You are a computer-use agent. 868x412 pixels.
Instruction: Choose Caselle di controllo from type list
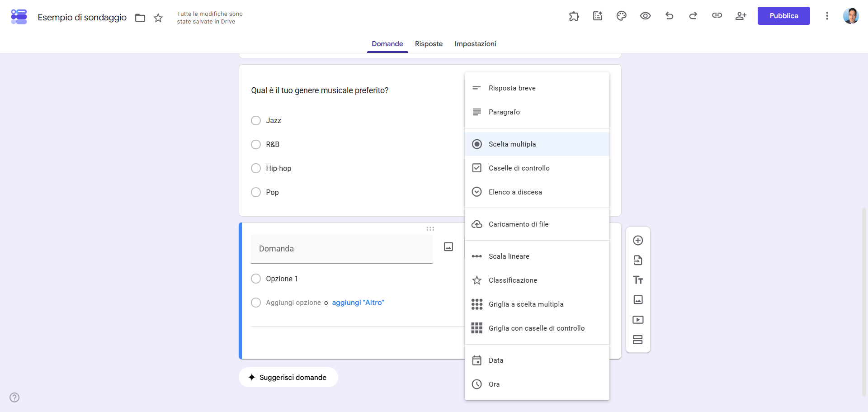(x=537, y=168)
